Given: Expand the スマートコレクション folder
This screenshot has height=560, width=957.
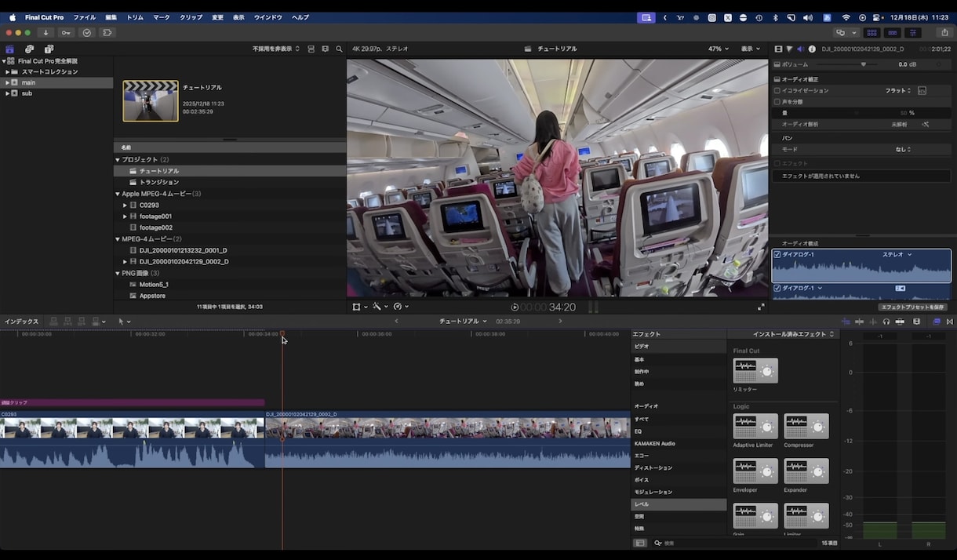Looking at the screenshot, I should coord(7,72).
